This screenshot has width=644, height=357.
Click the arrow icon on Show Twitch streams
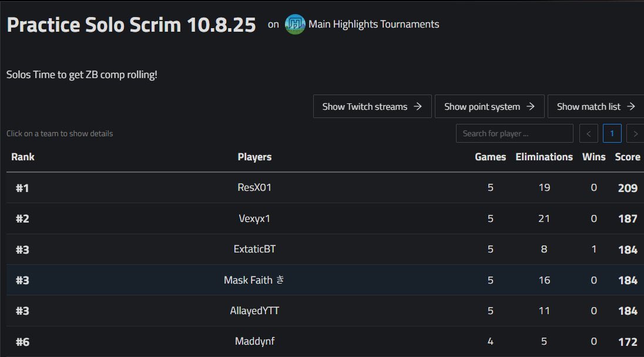tap(419, 106)
